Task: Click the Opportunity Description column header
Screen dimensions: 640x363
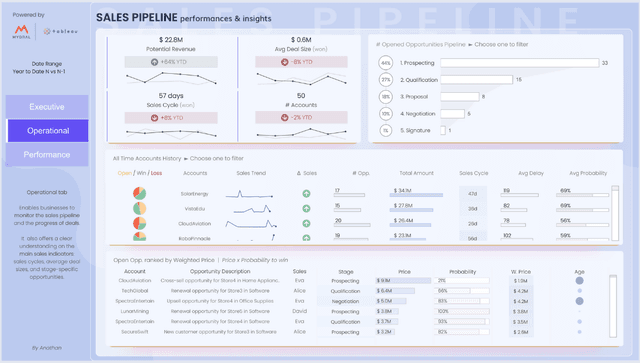Action: pyautogui.click(x=220, y=271)
